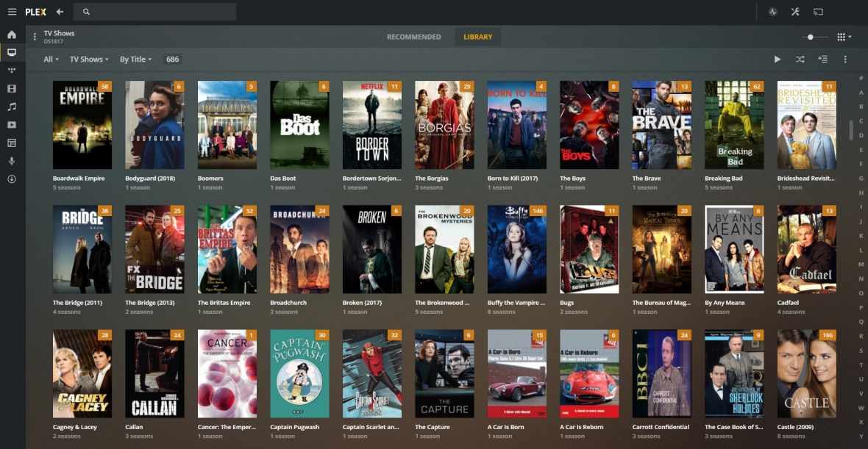Open Plex settings with the wrench icon
868x449 pixels.
pyautogui.click(x=796, y=12)
